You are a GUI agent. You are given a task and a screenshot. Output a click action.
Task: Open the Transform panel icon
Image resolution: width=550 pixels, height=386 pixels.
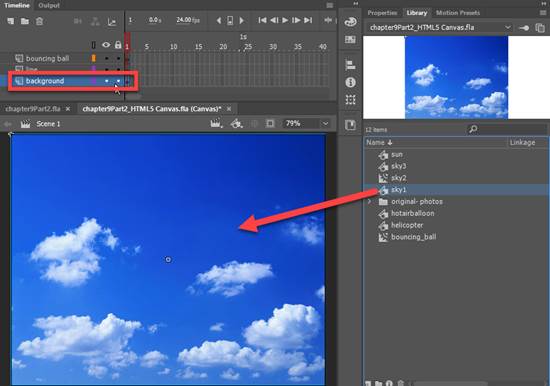pos(350,100)
